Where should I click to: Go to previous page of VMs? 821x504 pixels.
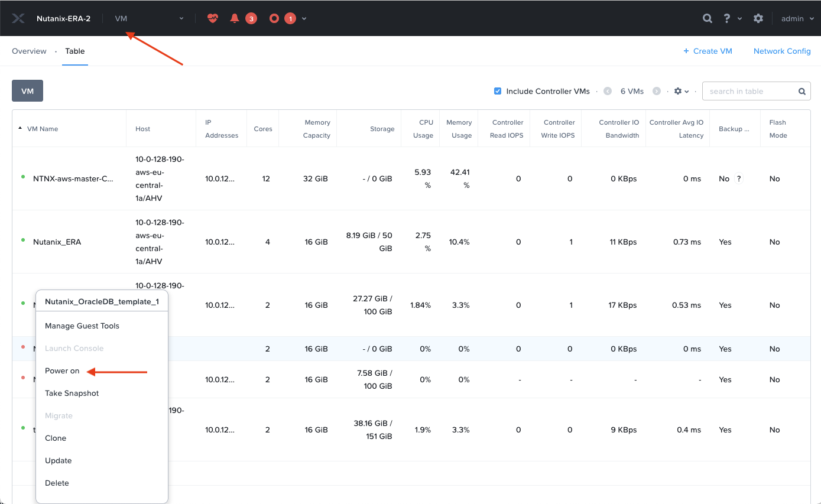608,91
